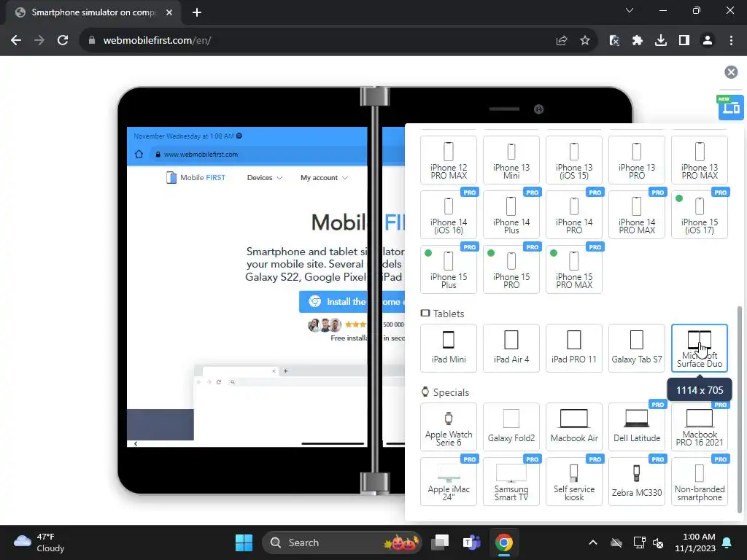Select the iPhone 15 PRO MAX device
Screen dimensions: 747x560
click(574, 269)
